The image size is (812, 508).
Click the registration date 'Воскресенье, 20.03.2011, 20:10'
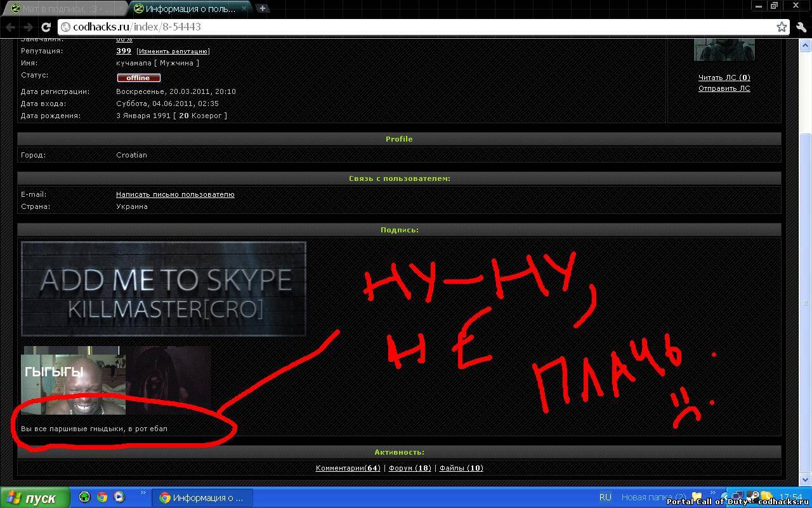[x=176, y=91]
